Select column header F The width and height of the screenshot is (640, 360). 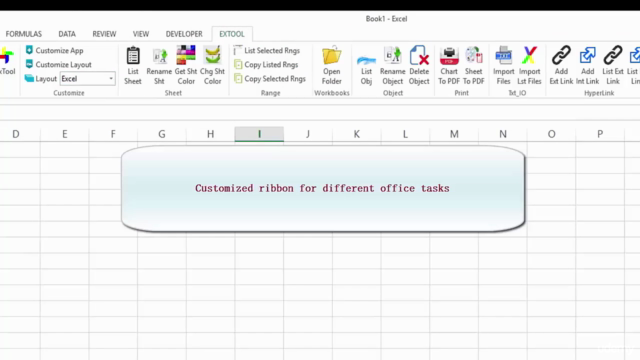tap(113, 134)
